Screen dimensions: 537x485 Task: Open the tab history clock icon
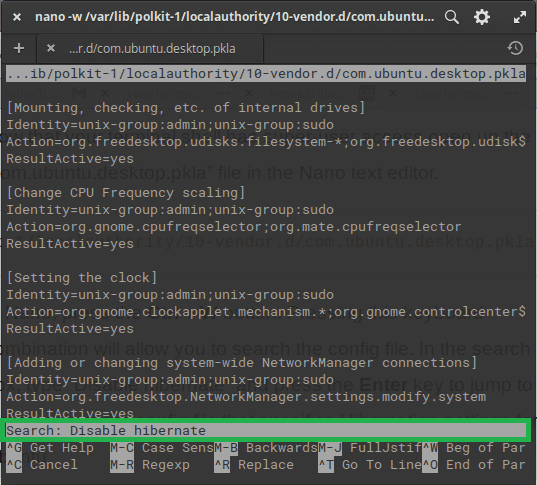tap(515, 48)
